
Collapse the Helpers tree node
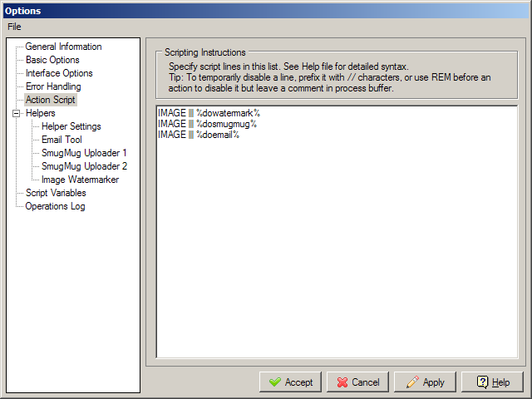click(x=16, y=113)
